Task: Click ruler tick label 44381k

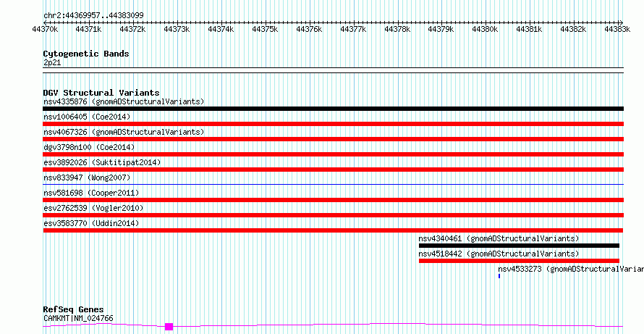Action: (x=530, y=29)
